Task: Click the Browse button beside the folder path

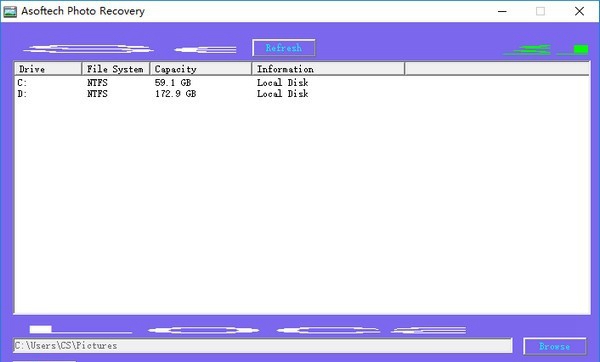Action: pos(554,346)
